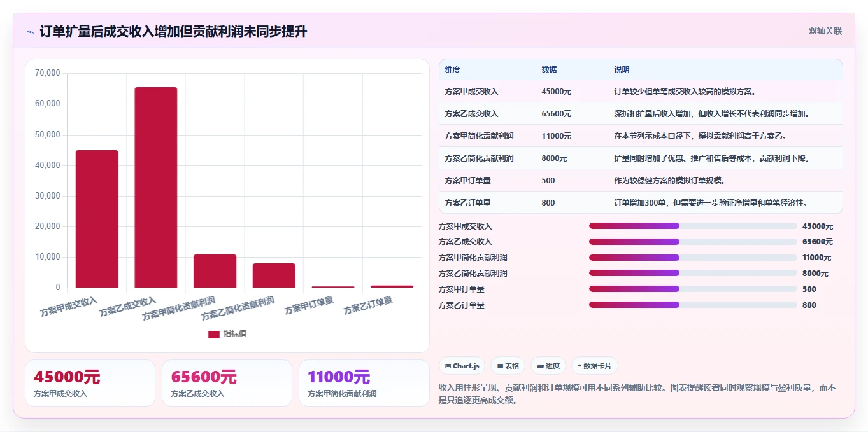Click the progress bar for 方案乙成交收入
Image resolution: width=868 pixels, height=432 pixels.
tap(693, 242)
